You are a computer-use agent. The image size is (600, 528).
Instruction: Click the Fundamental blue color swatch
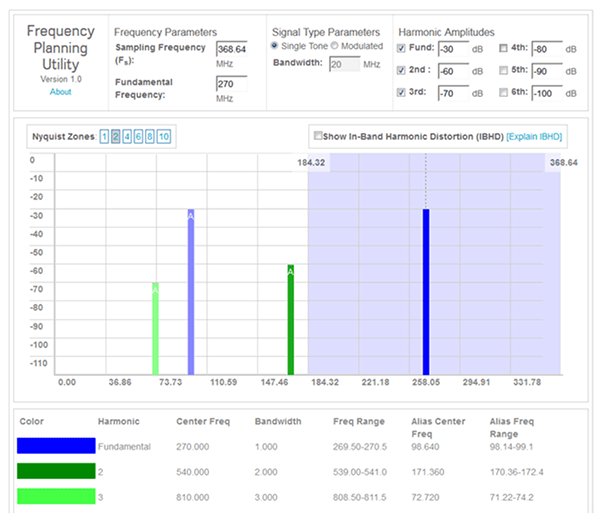click(56, 446)
